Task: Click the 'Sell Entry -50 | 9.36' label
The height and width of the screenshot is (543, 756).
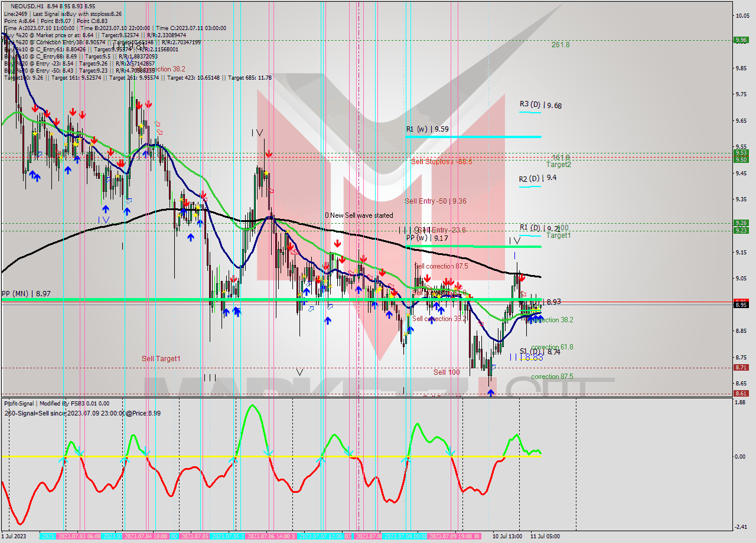Action: (x=435, y=201)
